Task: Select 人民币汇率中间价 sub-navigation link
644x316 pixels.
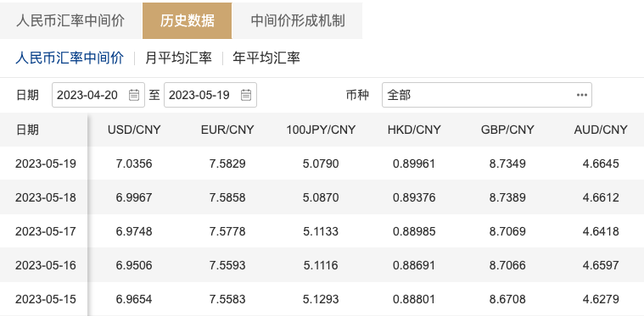Action: coord(70,58)
